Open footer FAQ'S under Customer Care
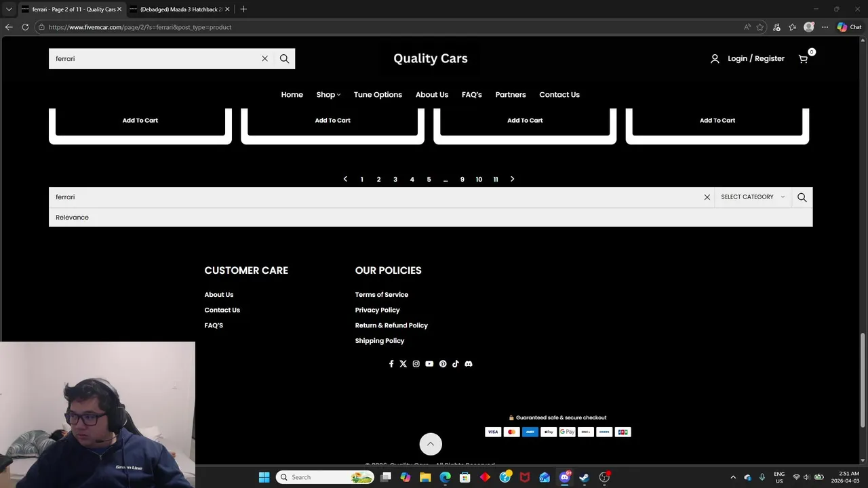868x488 pixels. (214, 326)
